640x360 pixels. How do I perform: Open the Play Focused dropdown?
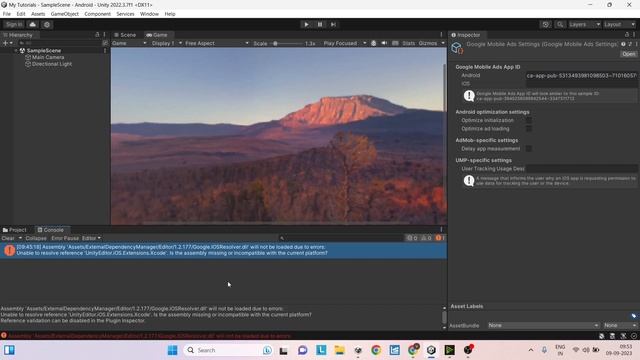pyautogui.click(x=344, y=43)
